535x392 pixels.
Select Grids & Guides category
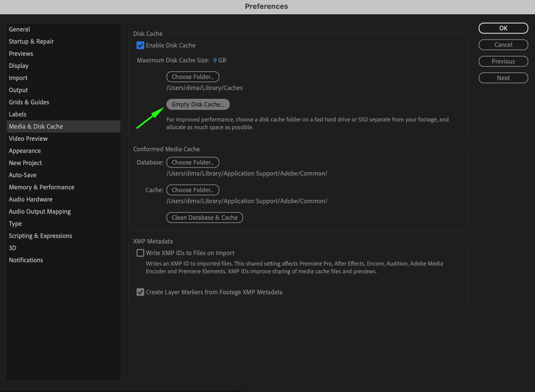tap(29, 102)
